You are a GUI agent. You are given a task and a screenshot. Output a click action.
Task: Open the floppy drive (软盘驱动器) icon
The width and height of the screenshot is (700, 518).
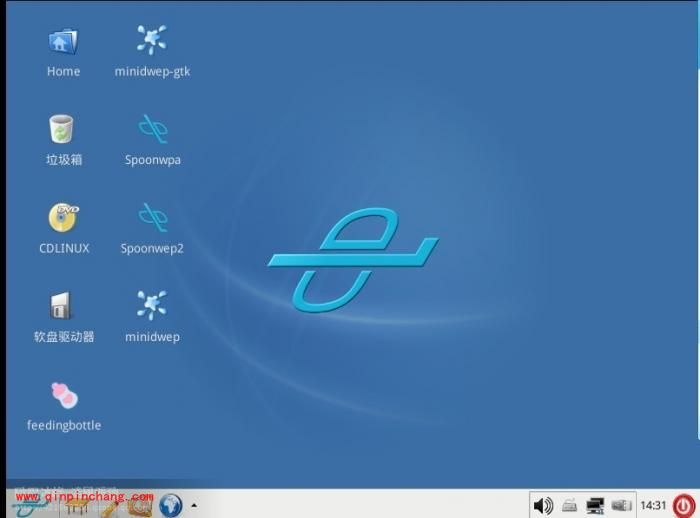coord(61,305)
